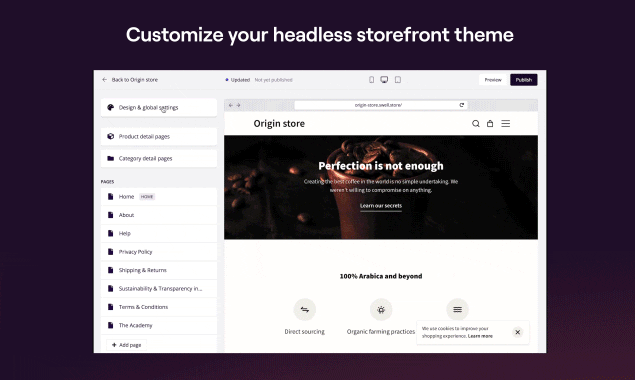Click the page icon next to Privacy Policy

click(110, 252)
